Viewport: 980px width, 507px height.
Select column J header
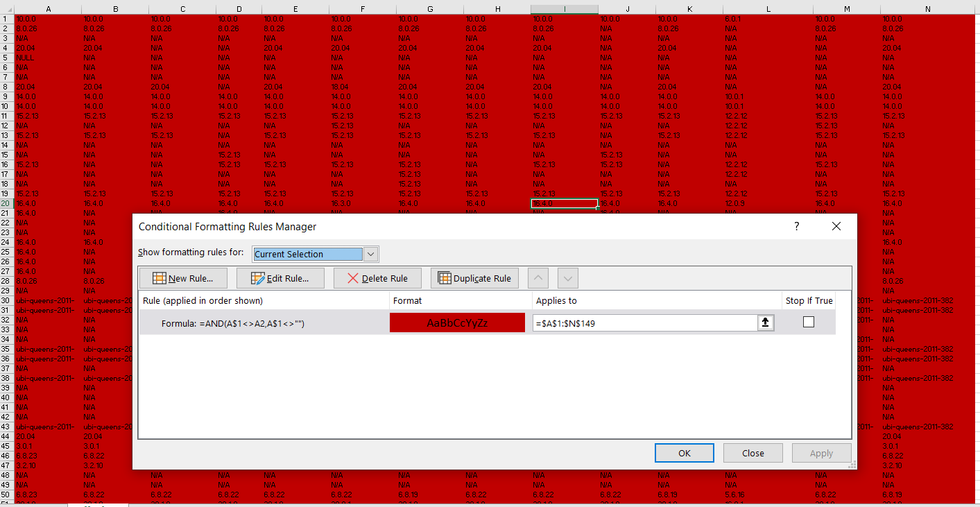[x=627, y=9]
